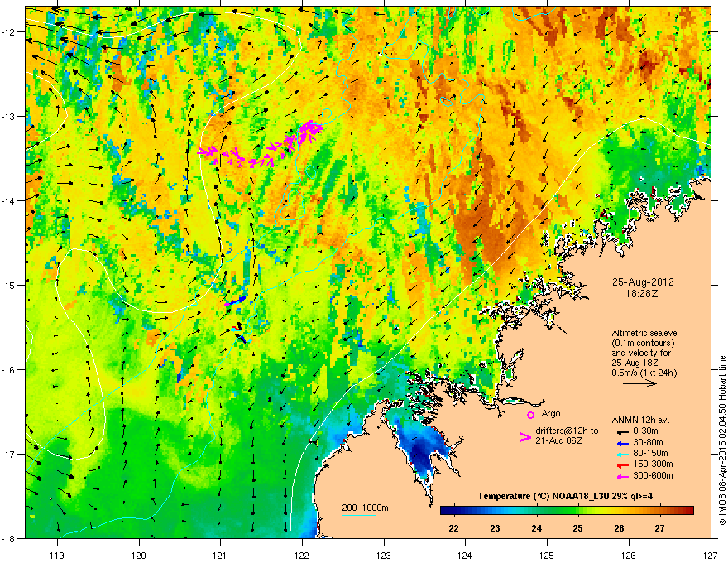Screen dimensions: 728x563
Task: Click the 'ANMN 12h av.' heading
Action: (x=640, y=420)
